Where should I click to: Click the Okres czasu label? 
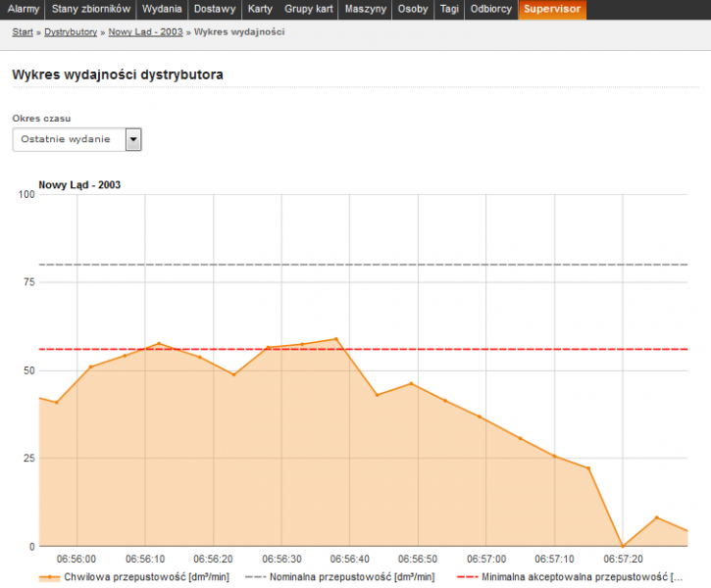coord(41,119)
